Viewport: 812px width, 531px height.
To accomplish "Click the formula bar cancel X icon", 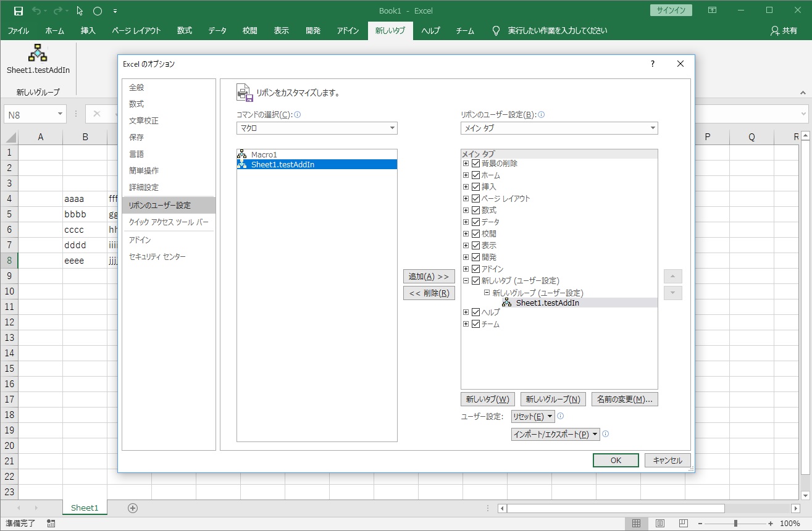I will coord(97,114).
